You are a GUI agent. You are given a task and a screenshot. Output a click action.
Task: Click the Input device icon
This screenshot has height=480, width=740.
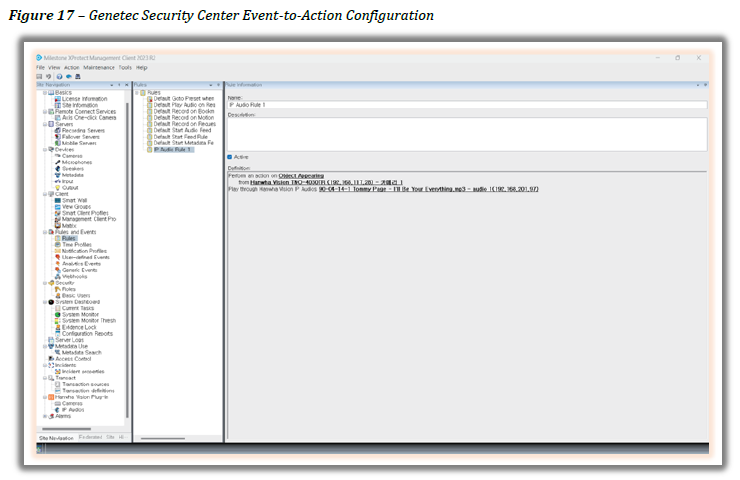tap(58, 181)
